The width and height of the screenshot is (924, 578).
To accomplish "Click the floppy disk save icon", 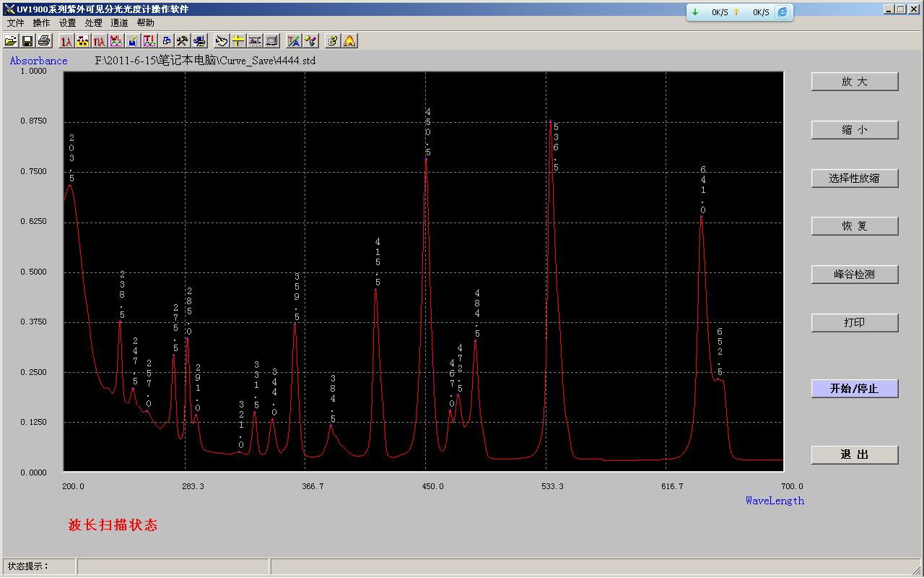I will pyautogui.click(x=27, y=41).
